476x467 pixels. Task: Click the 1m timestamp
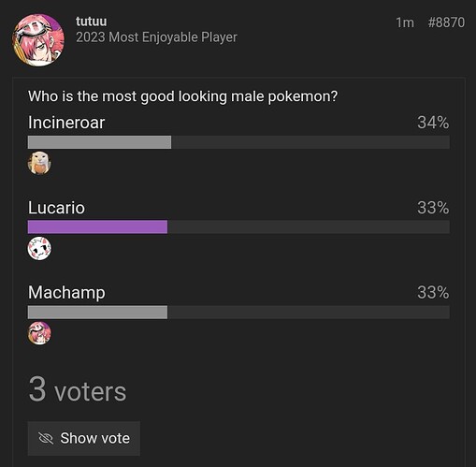point(405,22)
